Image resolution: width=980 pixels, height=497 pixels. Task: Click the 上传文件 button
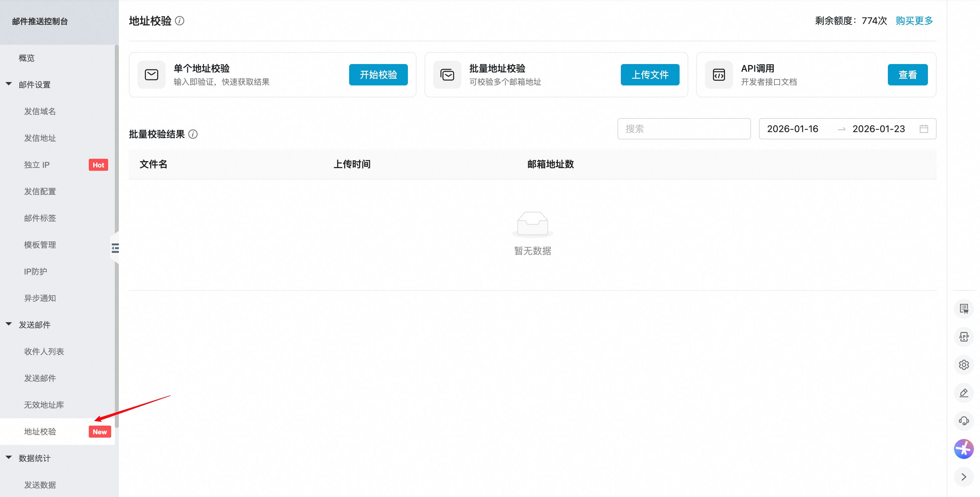tap(650, 75)
